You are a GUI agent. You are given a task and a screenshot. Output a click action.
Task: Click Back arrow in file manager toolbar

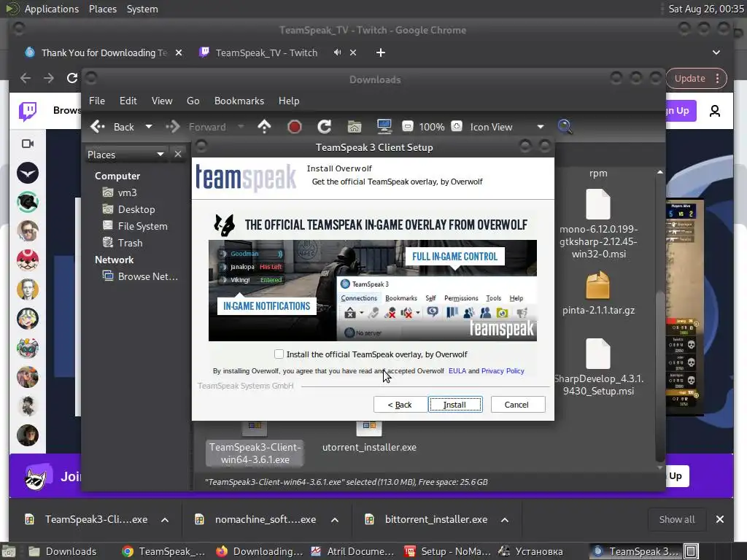pyautogui.click(x=112, y=127)
